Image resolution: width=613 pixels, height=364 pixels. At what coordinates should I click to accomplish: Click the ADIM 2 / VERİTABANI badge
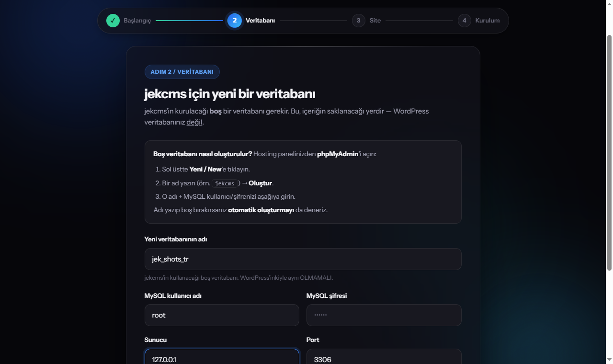coord(182,72)
